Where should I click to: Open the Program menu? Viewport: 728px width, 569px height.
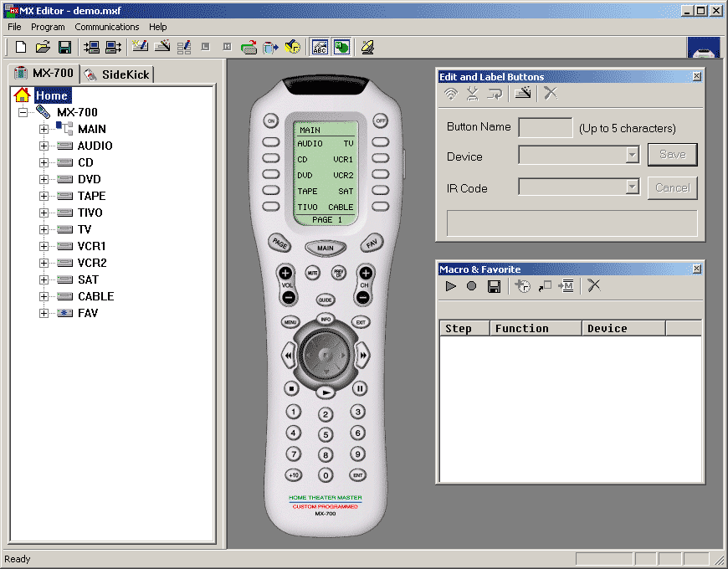48,27
